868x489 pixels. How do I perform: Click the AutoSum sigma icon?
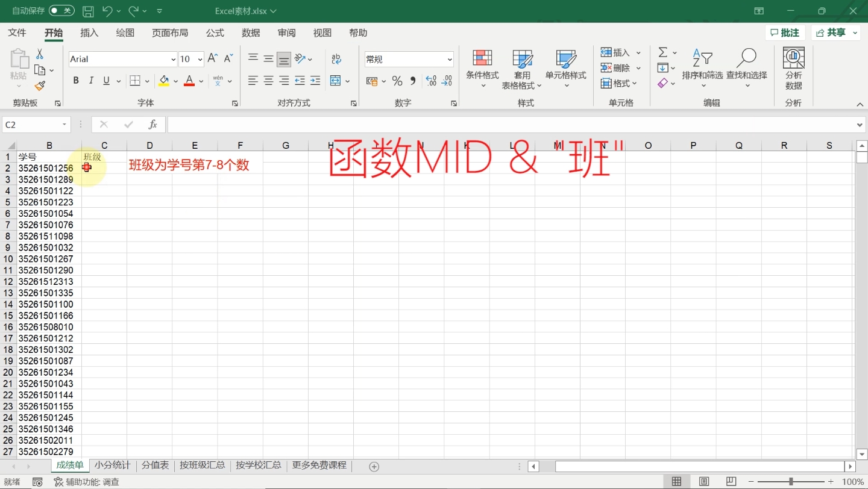click(x=663, y=52)
